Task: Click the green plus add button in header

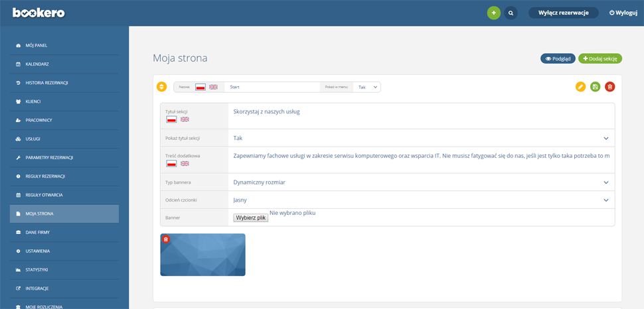Action: click(x=494, y=13)
